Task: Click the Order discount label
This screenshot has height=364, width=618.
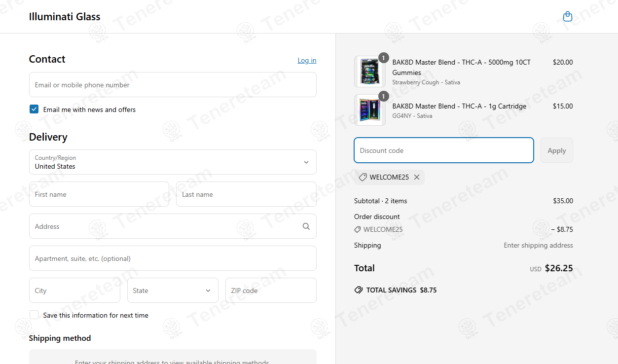Action: [377, 217]
